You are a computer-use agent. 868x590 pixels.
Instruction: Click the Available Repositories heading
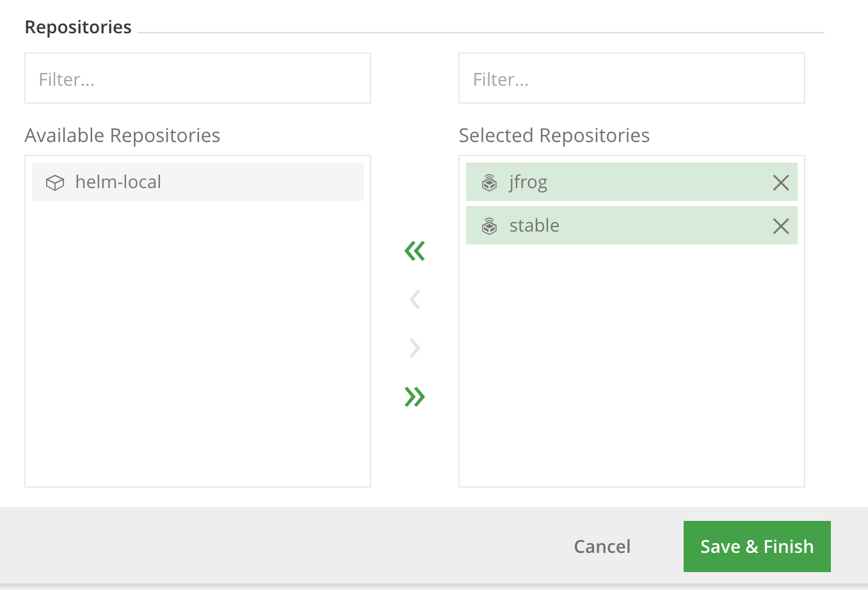pyautogui.click(x=122, y=136)
